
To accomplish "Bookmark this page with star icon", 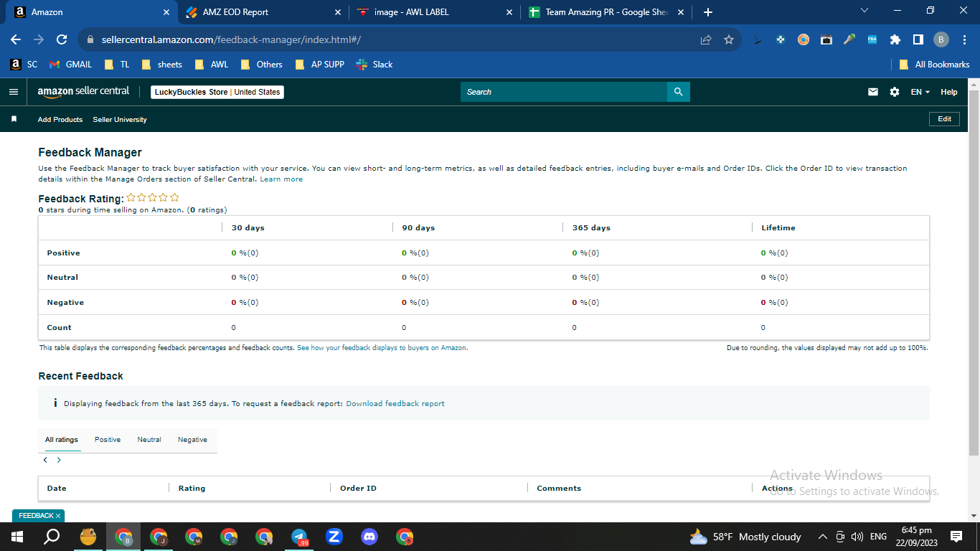I will pyautogui.click(x=729, y=39).
